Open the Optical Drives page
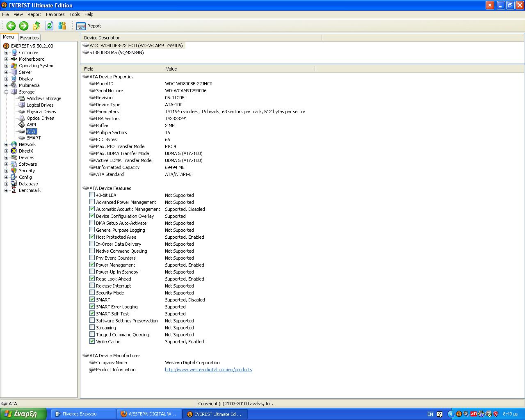The width and height of the screenshot is (525, 420). [40, 118]
